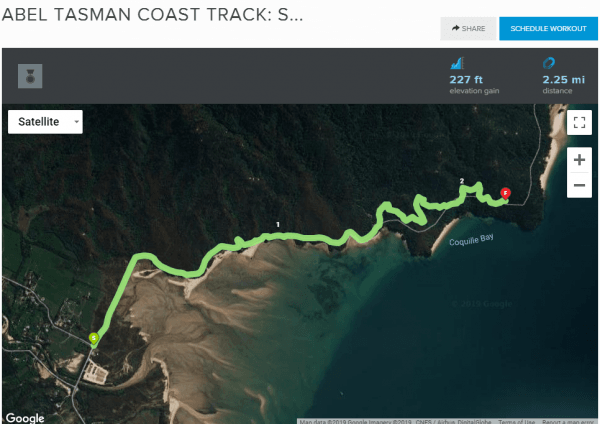Click the Abel Tasman Coast Track title
Viewport: 600px width, 424px height.
152,15
